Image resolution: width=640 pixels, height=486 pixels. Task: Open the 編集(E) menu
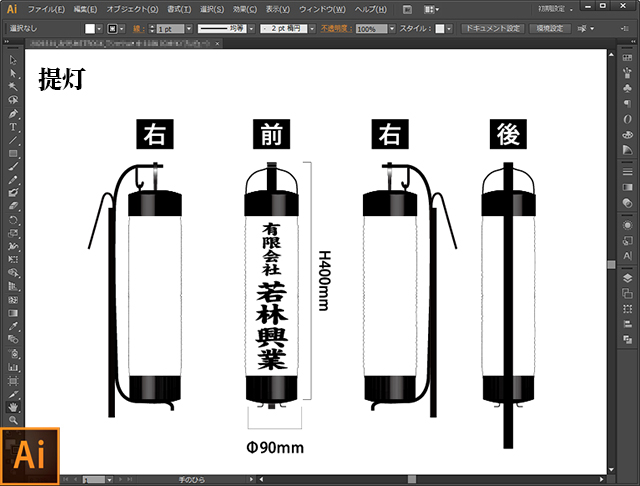[85, 9]
